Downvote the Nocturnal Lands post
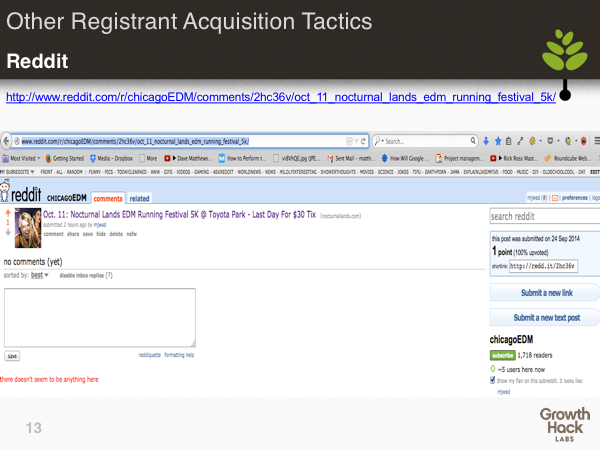Screen dimensions: 600x450 [8, 232]
